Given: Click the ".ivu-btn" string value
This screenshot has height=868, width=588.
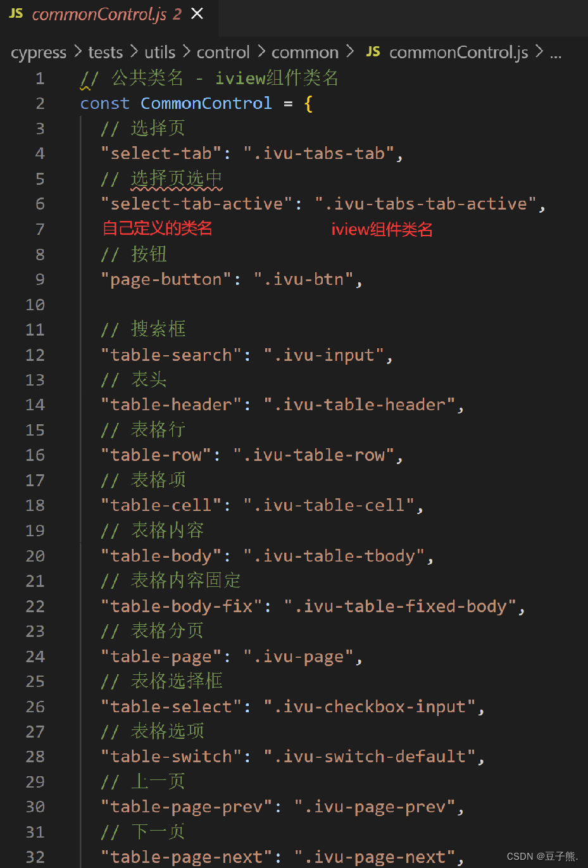Looking at the screenshot, I should point(303,279).
